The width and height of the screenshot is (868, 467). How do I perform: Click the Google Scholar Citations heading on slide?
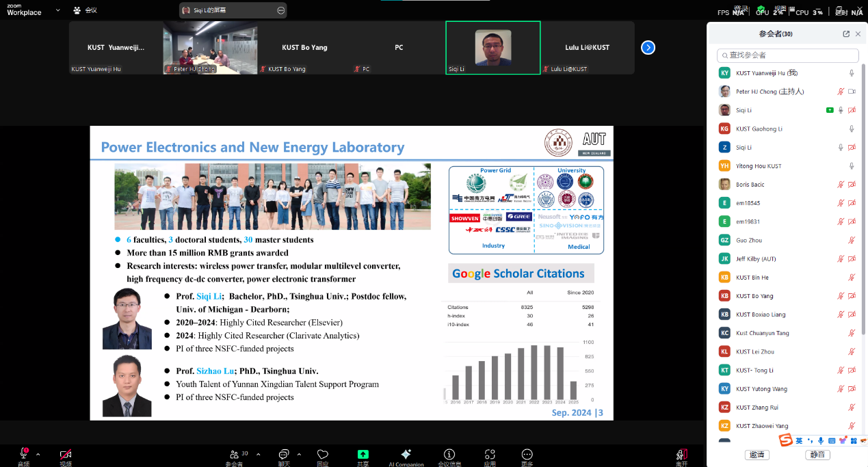pyautogui.click(x=518, y=273)
